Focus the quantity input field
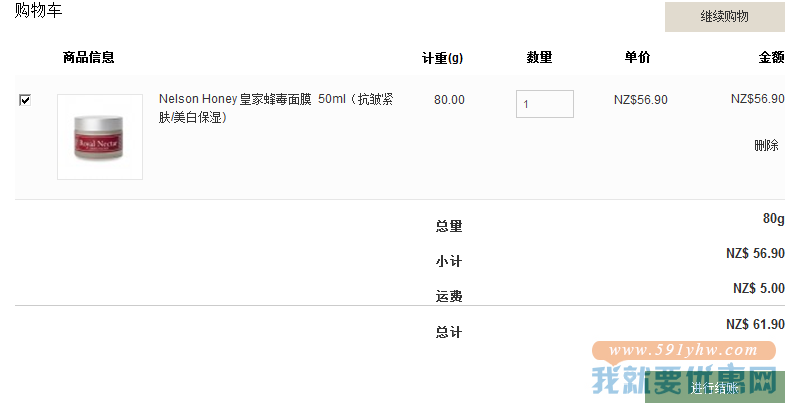 point(544,104)
